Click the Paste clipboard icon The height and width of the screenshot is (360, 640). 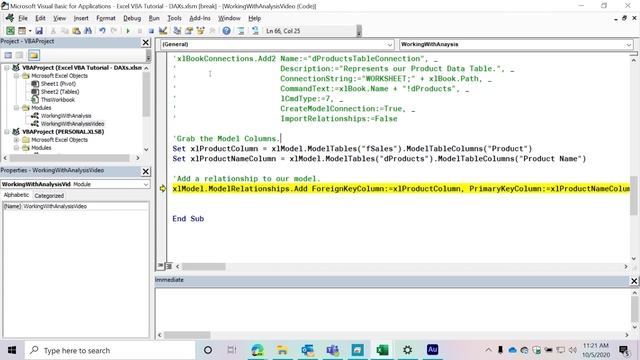tap(76, 31)
